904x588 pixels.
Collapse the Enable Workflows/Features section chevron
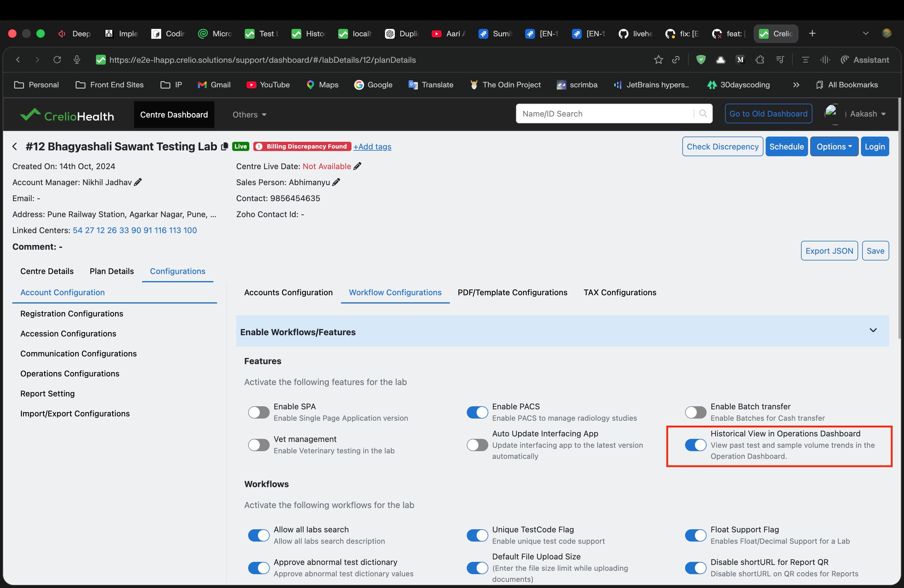pyautogui.click(x=873, y=330)
